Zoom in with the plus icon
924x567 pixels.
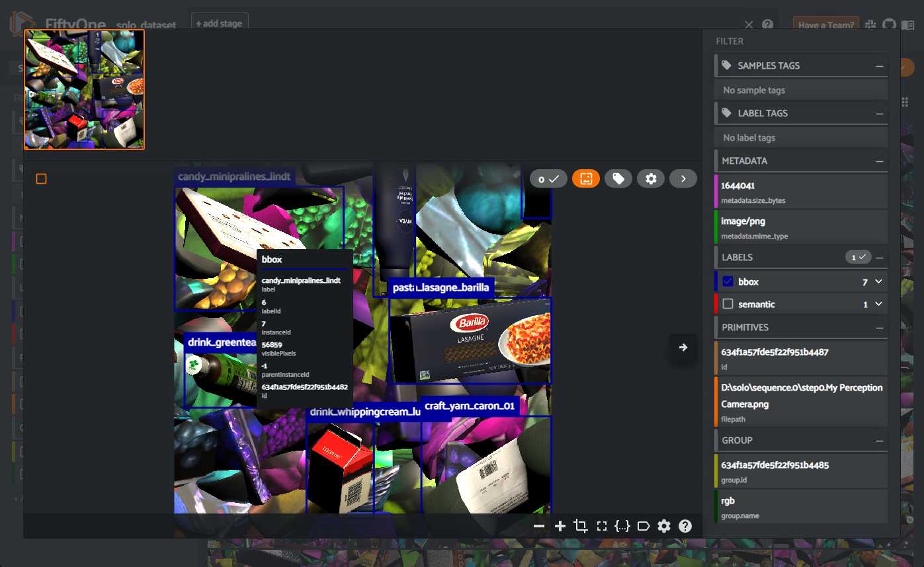[x=560, y=526]
